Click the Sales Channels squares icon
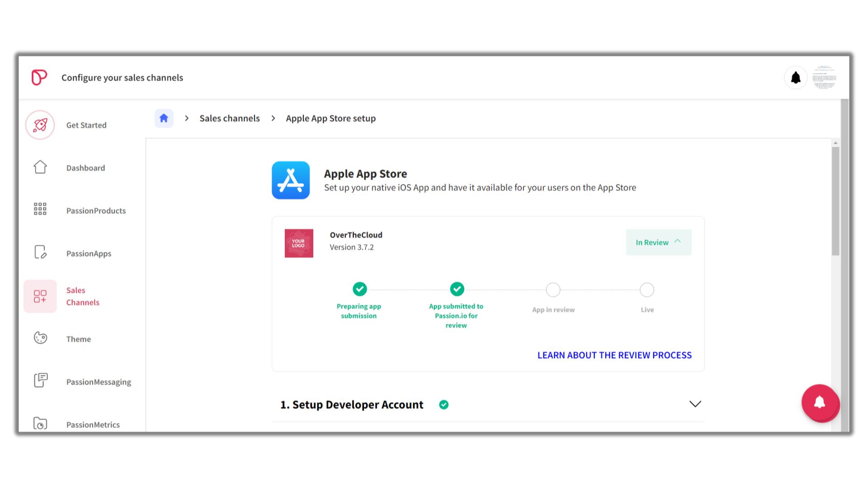Screen dimensions: 868x488 (40, 296)
